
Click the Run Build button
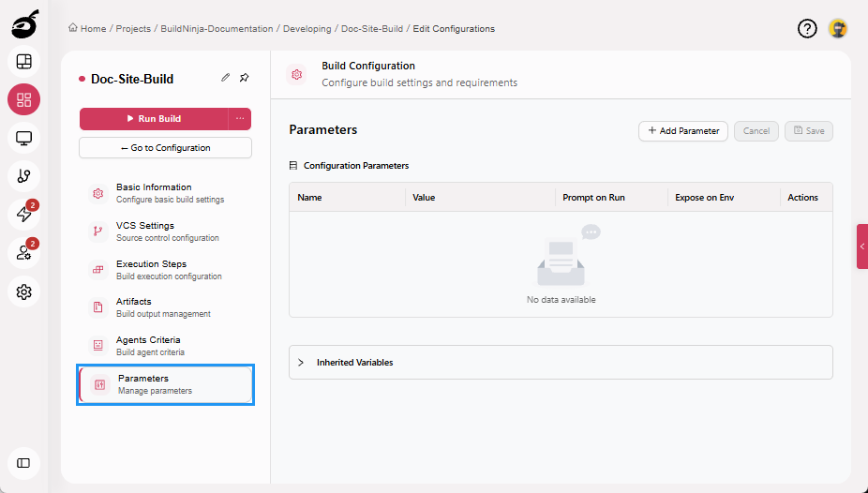click(154, 118)
